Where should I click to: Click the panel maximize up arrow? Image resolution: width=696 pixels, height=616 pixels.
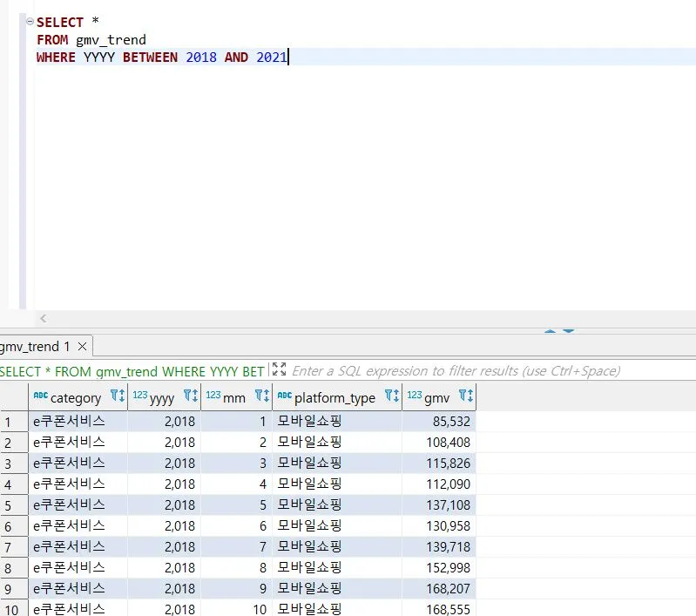click(550, 331)
